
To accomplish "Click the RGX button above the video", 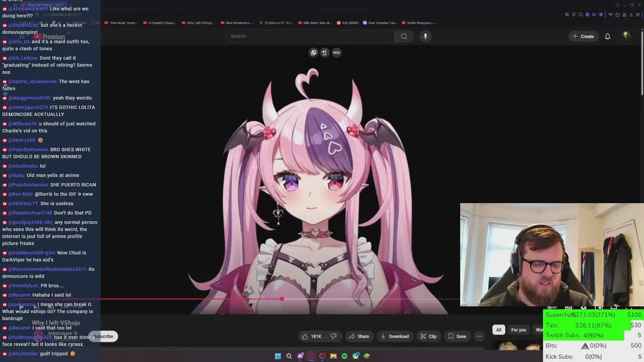I will click(x=337, y=52).
